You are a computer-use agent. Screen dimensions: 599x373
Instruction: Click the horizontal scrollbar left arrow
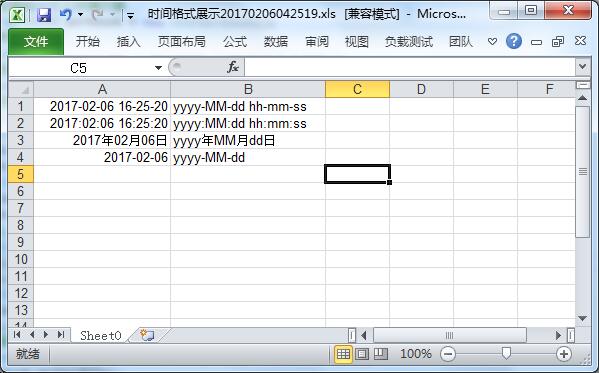(x=364, y=336)
